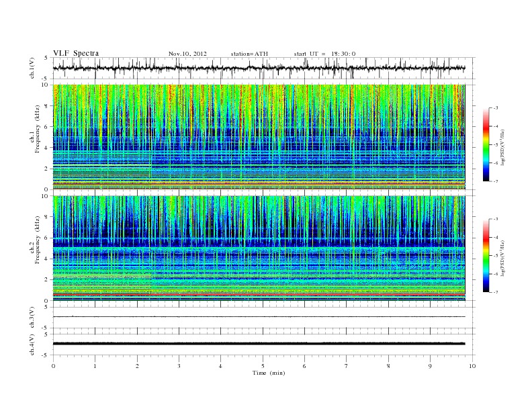Click the "-5" lower tick of ch.4(V) axis
Screen dimensions: 532x411
(x=46, y=355)
